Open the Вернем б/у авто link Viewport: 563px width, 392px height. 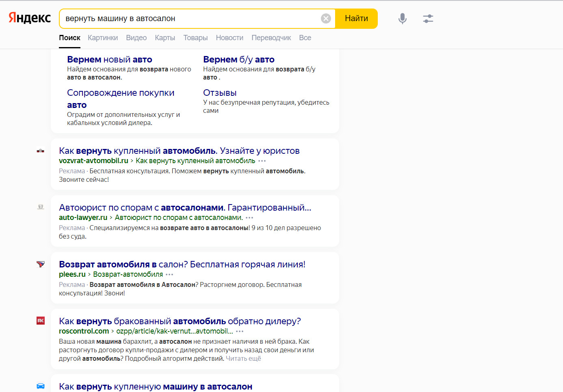coord(239,60)
